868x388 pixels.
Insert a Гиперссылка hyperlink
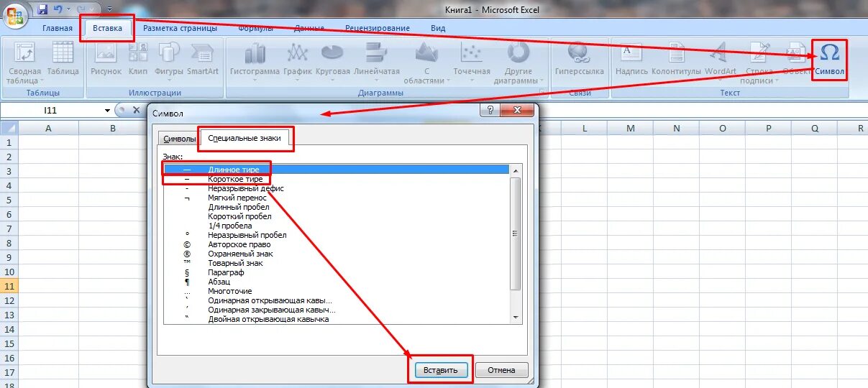[x=578, y=60]
